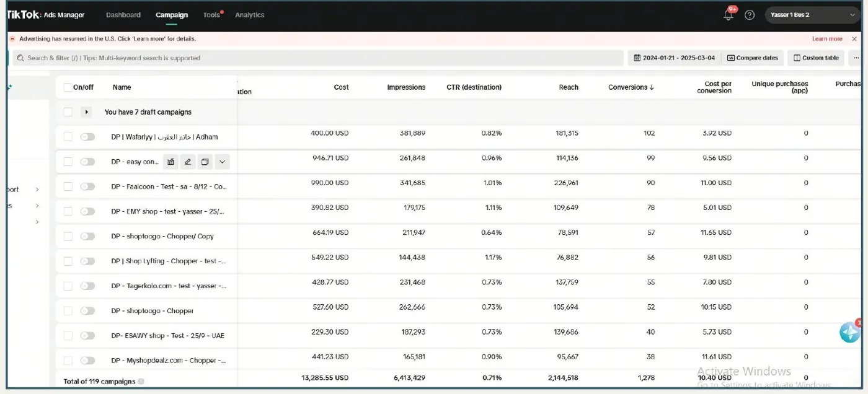Screen dimensions: 868x394
Task: Toggle on the DP- ESAWY shop campaign
Action: point(87,335)
